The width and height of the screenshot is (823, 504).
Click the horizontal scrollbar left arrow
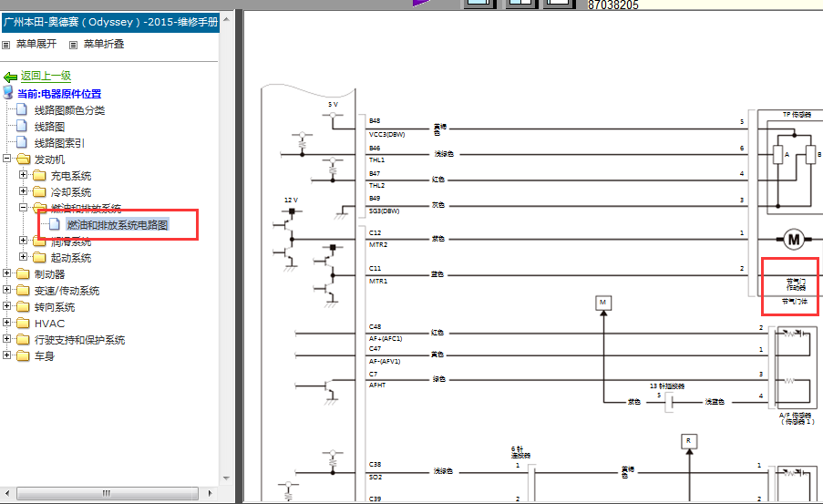tap(7, 493)
